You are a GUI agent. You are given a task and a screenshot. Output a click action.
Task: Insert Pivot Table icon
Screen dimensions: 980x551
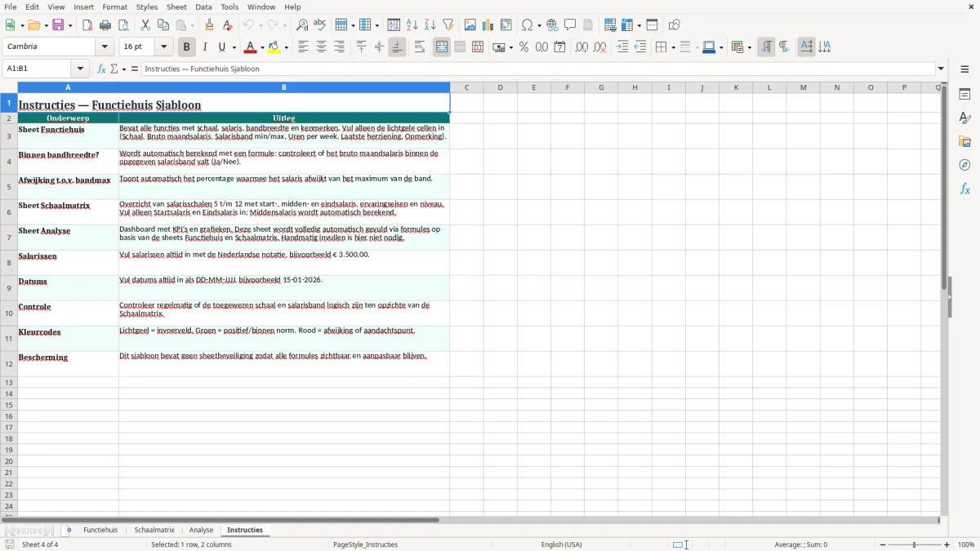point(506,25)
